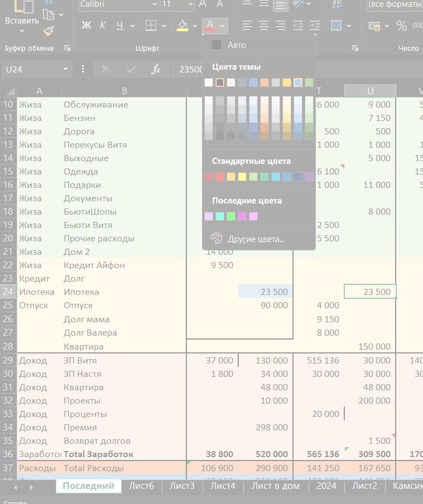Center text horizontally

(264, 26)
